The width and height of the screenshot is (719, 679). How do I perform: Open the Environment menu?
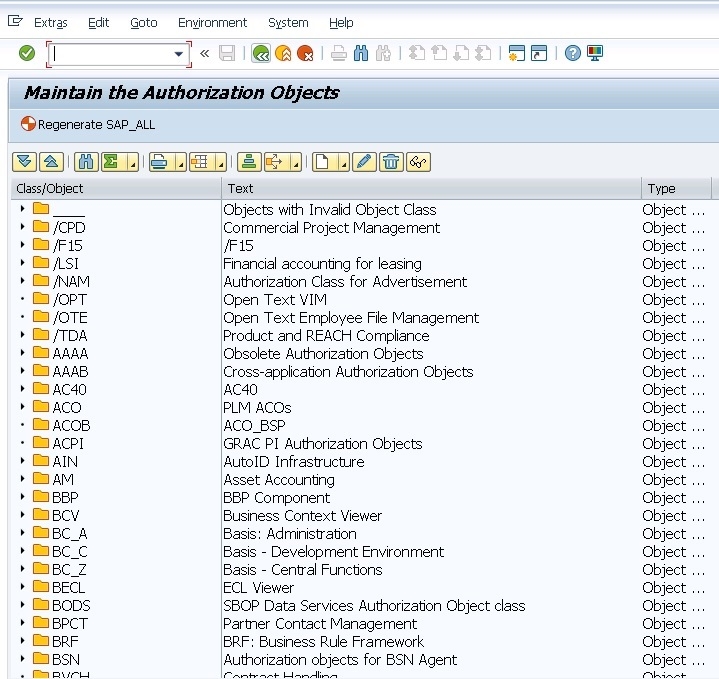pyautogui.click(x=212, y=22)
